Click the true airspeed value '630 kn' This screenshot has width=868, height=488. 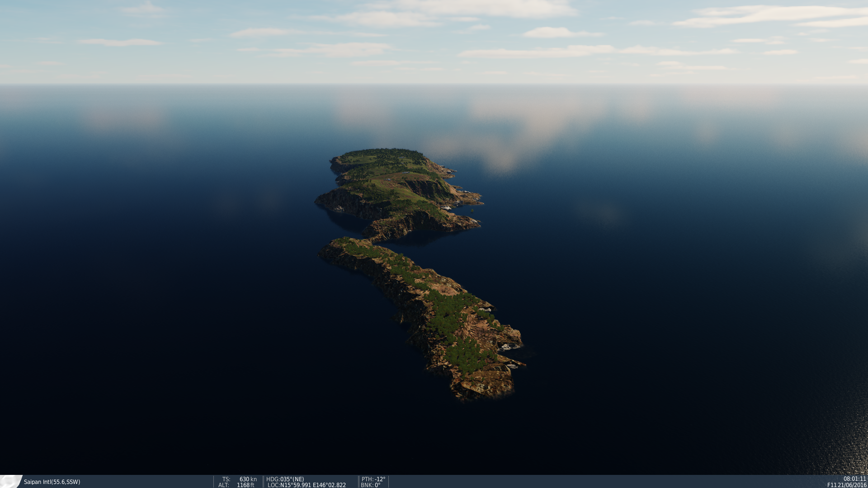click(x=248, y=479)
